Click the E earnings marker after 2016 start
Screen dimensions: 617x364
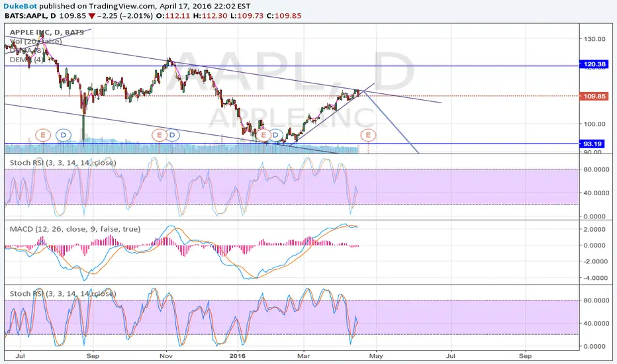(263, 136)
